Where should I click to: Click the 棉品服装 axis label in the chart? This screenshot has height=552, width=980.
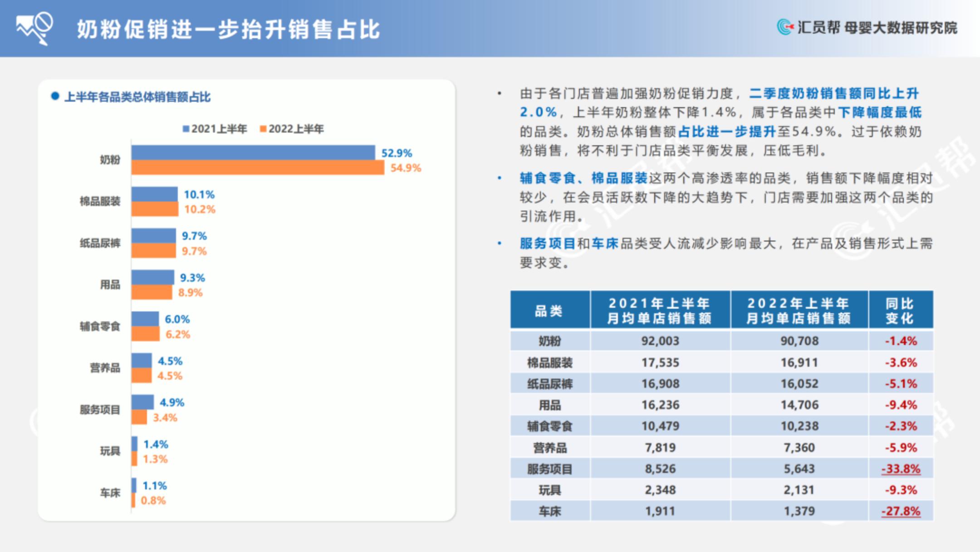100,201
